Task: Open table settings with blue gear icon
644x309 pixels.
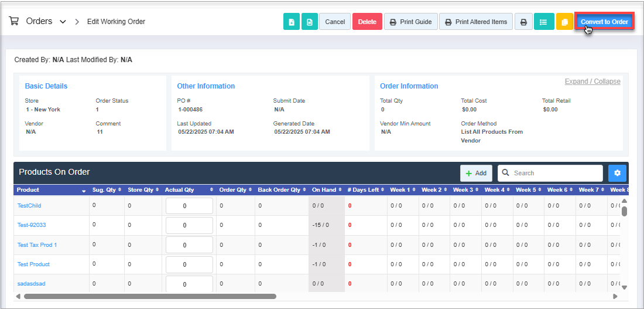Action: tap(617, 173)
